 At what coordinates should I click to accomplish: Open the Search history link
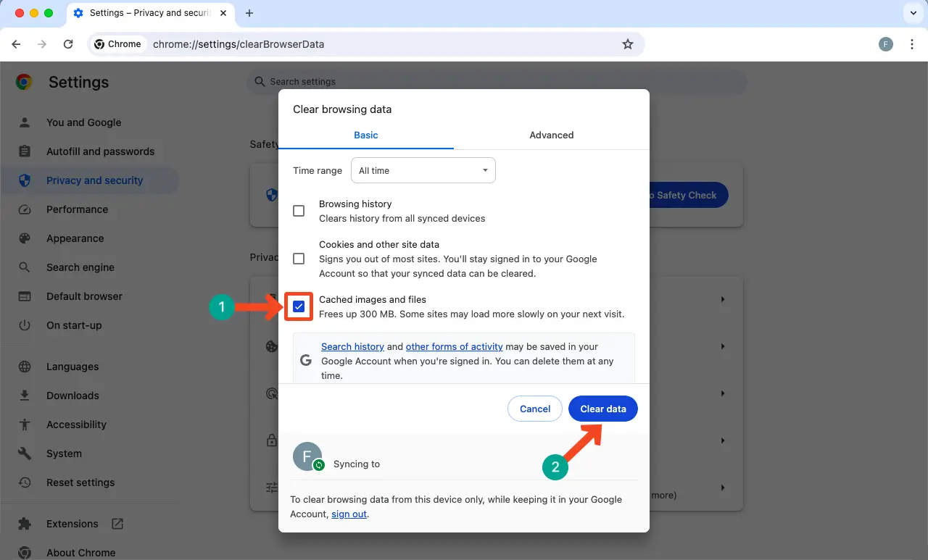pos(352,347)
